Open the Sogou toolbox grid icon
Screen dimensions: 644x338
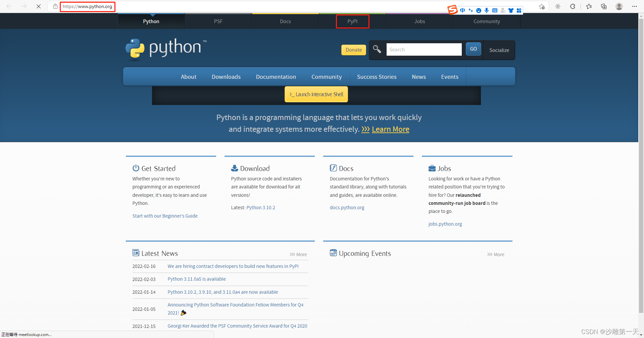(519, 10)
